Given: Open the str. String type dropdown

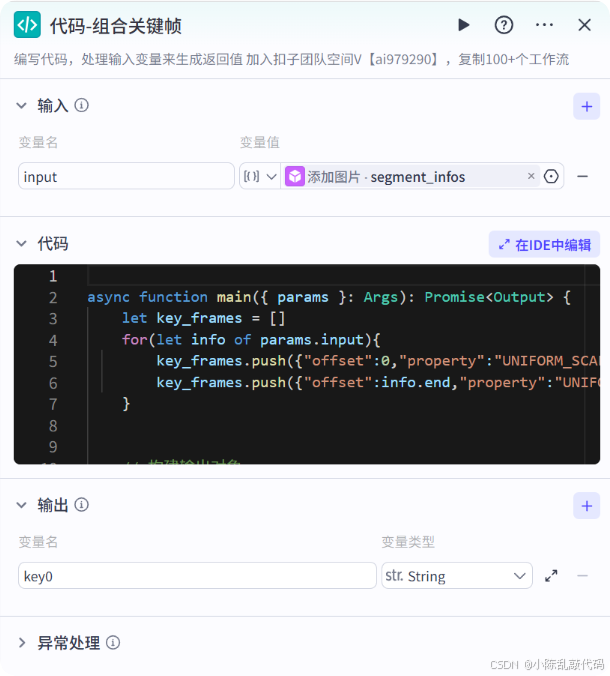Looking at the screenshot, I should 457,576.
